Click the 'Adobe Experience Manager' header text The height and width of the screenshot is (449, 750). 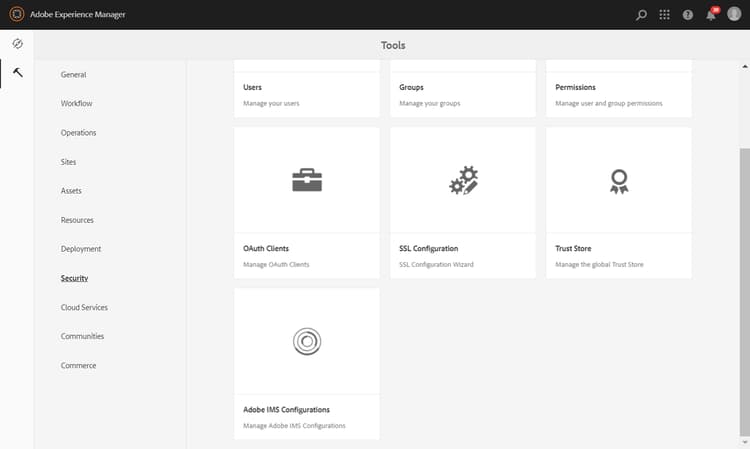[77, 14]
